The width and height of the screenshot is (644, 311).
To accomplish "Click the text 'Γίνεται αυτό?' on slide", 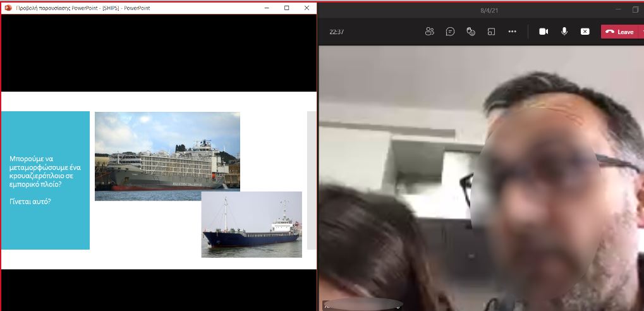I will pyautogui.click(x=30, y=202).
